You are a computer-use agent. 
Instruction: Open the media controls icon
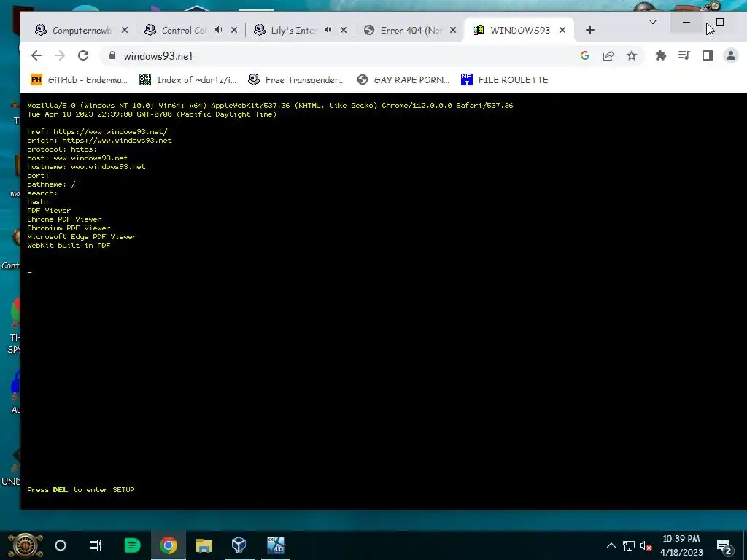pos(684,55)
